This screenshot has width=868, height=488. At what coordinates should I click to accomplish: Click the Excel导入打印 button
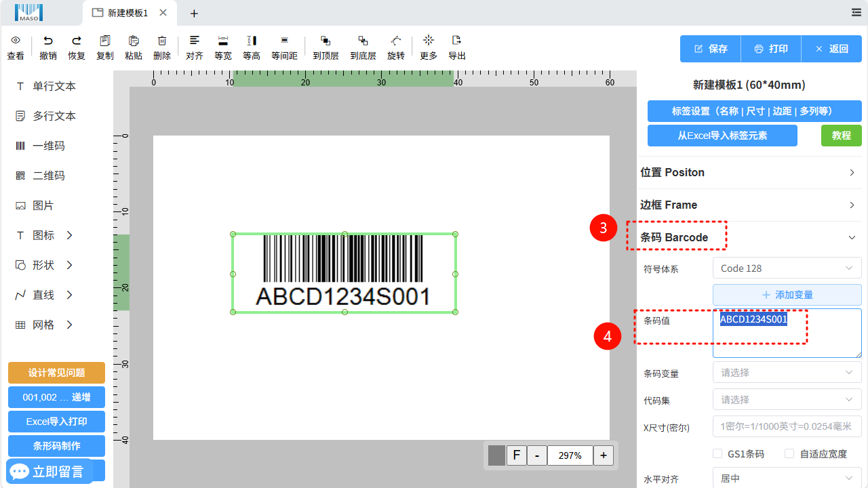56,422
